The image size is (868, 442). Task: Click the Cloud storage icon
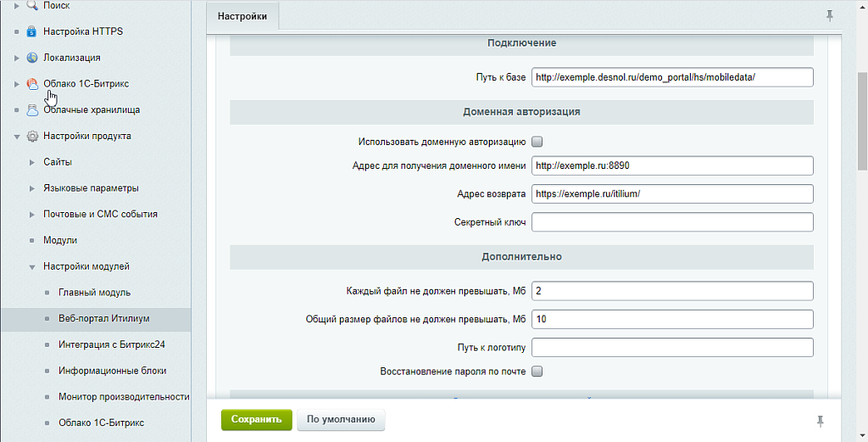pos(32,110)
